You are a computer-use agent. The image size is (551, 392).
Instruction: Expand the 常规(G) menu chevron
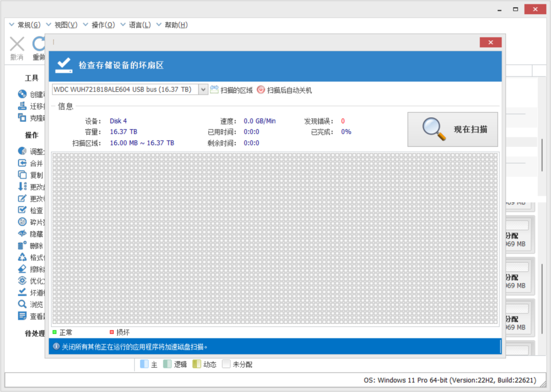click(12, 24)
